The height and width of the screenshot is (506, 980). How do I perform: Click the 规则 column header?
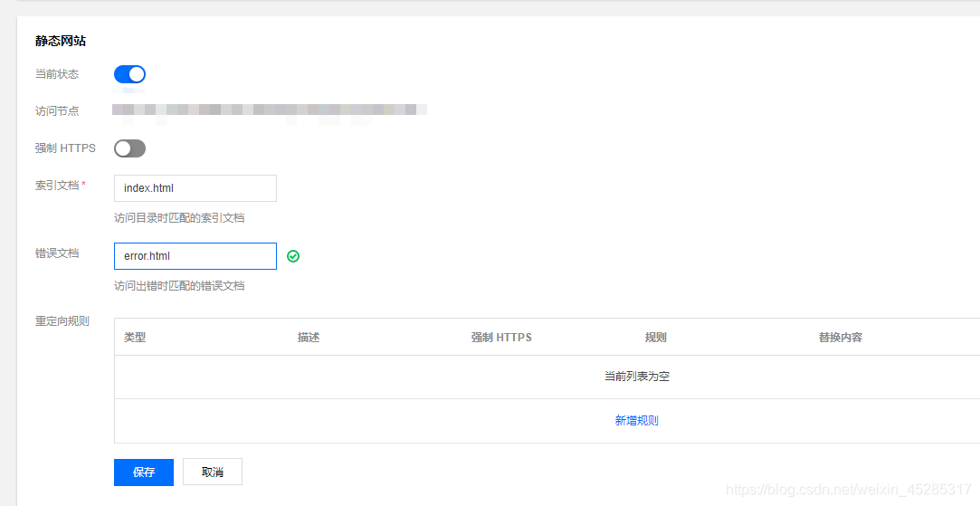656,337
